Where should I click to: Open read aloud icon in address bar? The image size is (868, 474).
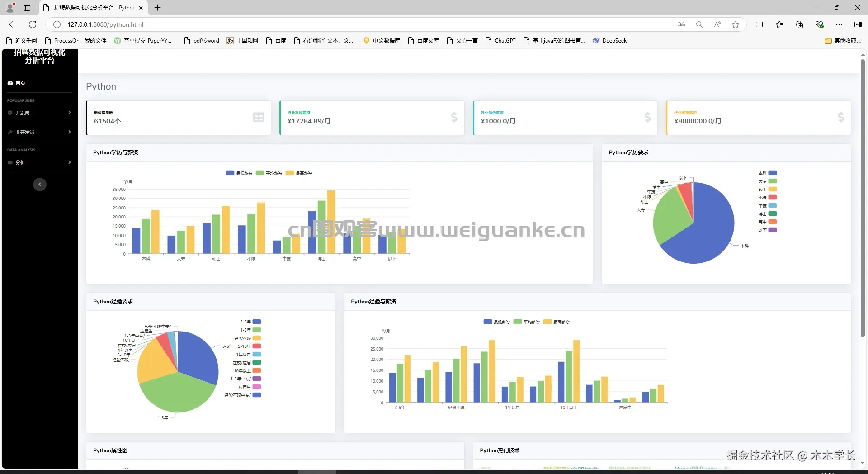pos(717,24)
